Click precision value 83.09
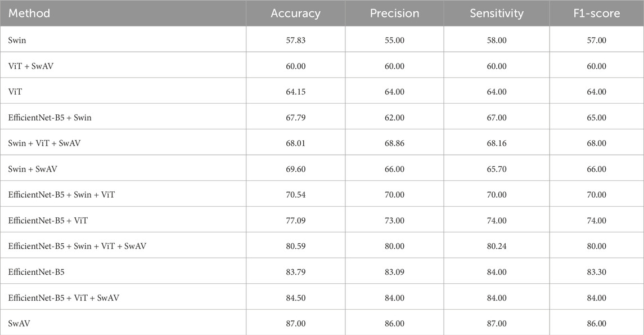Image resolution: width=644 pixels, height=335 pixels. [x=394, y=272]
